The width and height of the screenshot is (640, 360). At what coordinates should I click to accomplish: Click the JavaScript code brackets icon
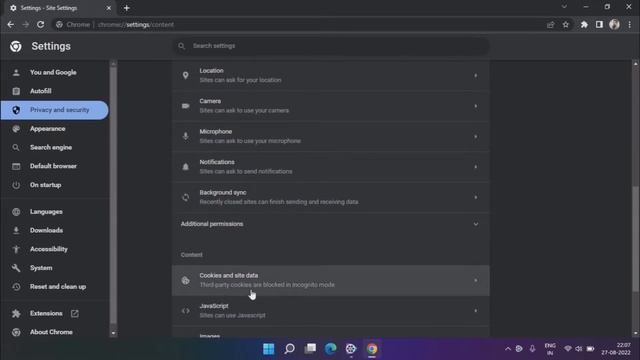[186, 311]
